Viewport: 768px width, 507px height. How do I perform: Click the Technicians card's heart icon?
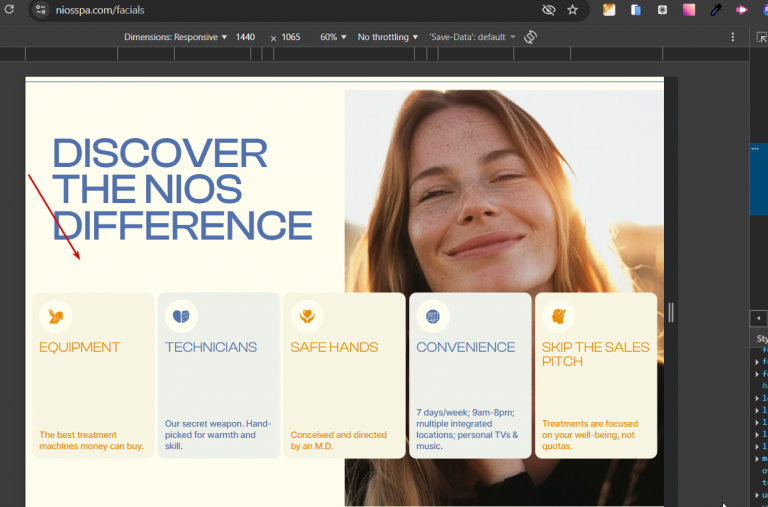[181, 317]
